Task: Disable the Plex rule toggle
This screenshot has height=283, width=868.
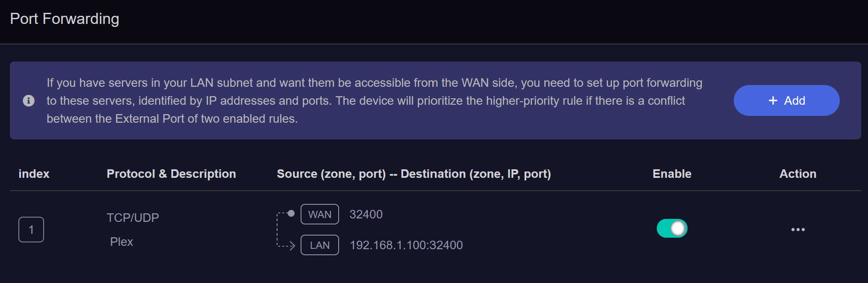Action: [x=672, y=228]
